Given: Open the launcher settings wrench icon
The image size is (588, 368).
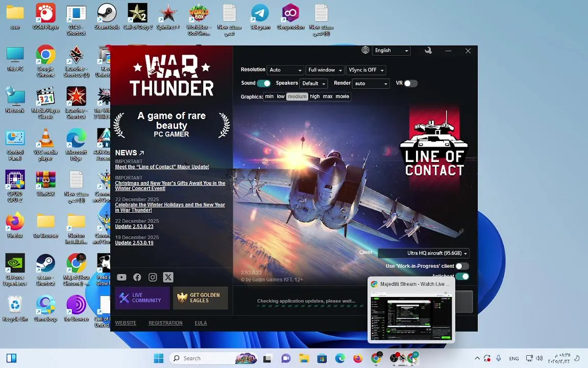Looking at the screenshot, I should (x=428, y=50).
